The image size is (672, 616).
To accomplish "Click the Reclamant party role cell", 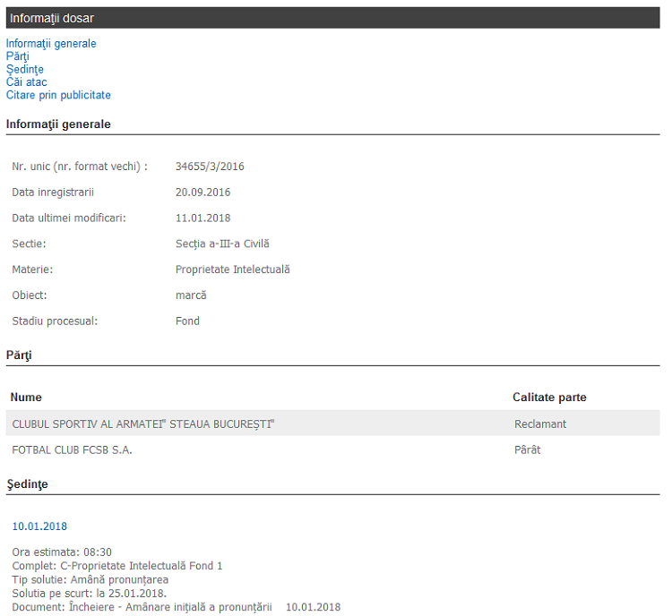I will pos(540,424).
